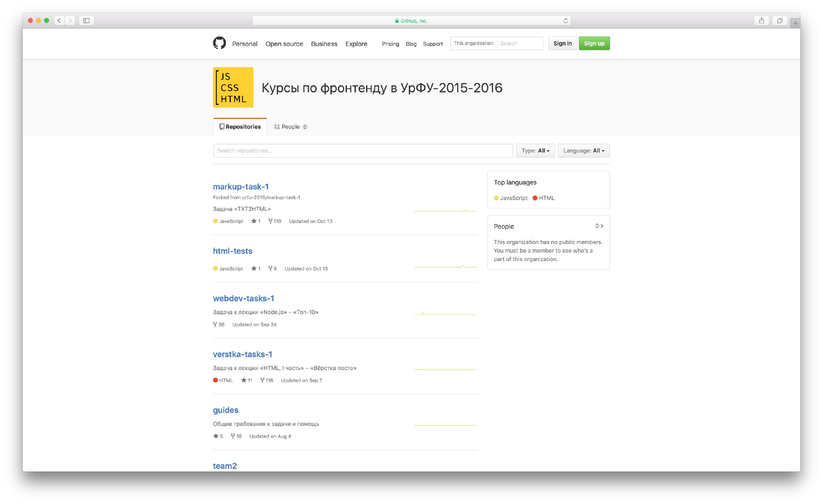
Task: Add a new tab with plus icon
Action: [795, 23]
